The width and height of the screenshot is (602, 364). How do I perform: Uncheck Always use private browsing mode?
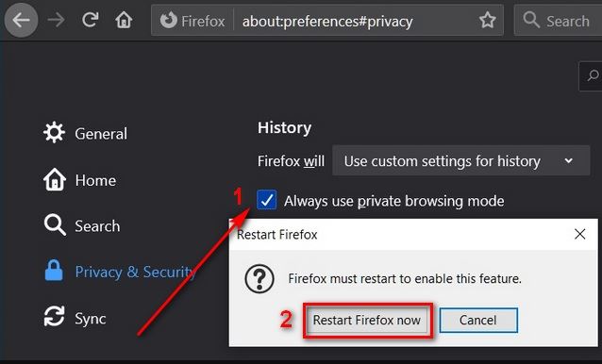266,200
